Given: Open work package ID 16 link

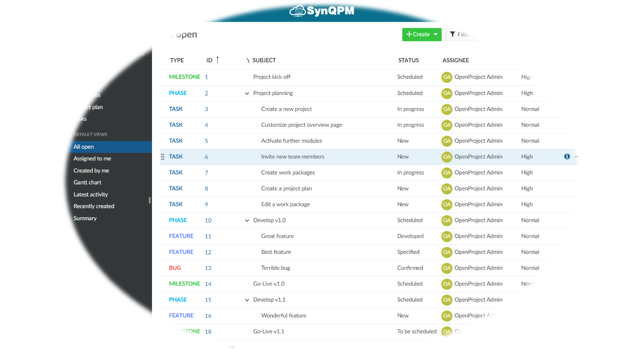Looking at the screenshot, I should [208, 316].
